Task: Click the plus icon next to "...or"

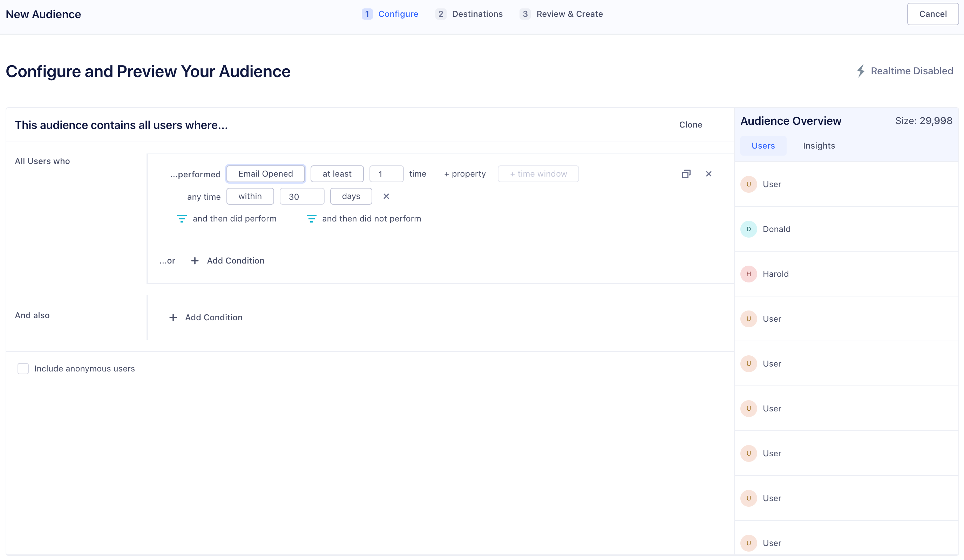Action: coord(195,260)
